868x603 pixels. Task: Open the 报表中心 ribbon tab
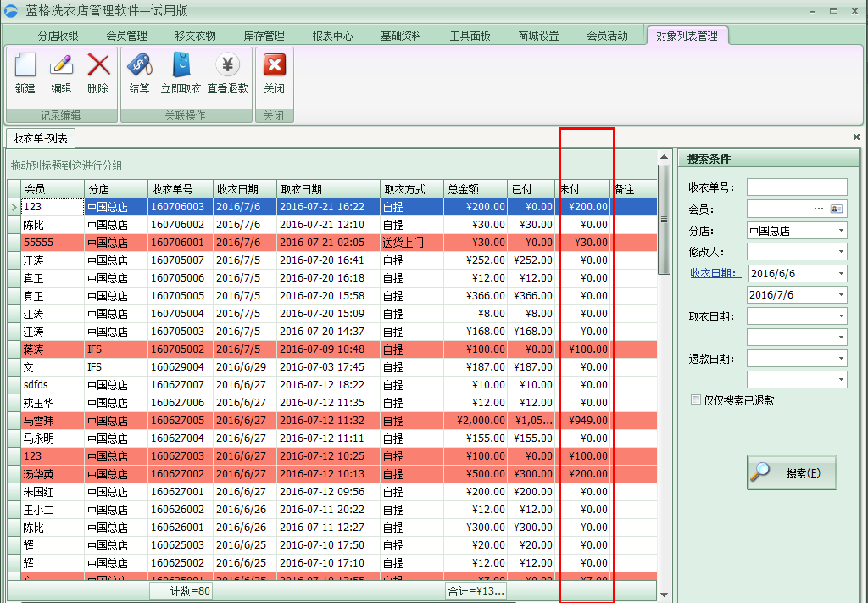coord(332,36)
